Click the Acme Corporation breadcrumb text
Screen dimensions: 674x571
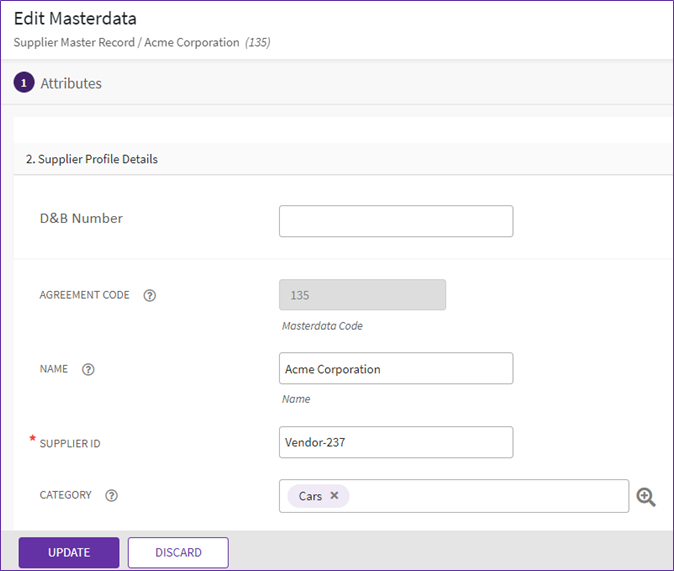pos(192,42)
